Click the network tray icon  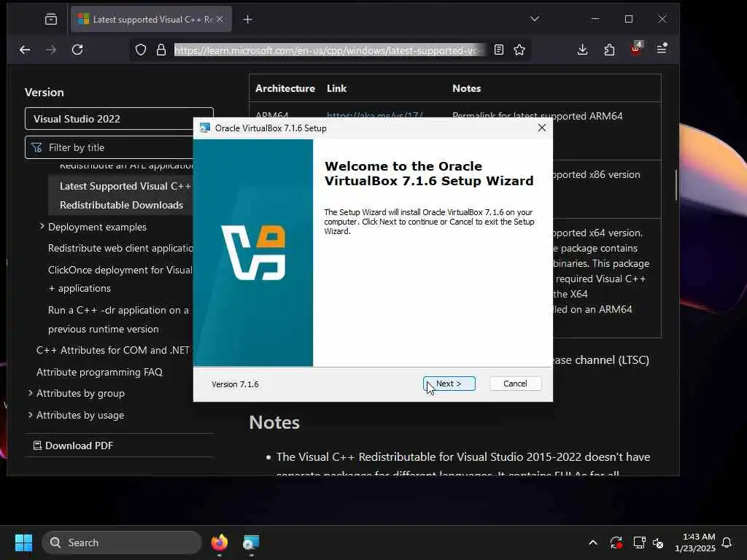pos(639,542)
